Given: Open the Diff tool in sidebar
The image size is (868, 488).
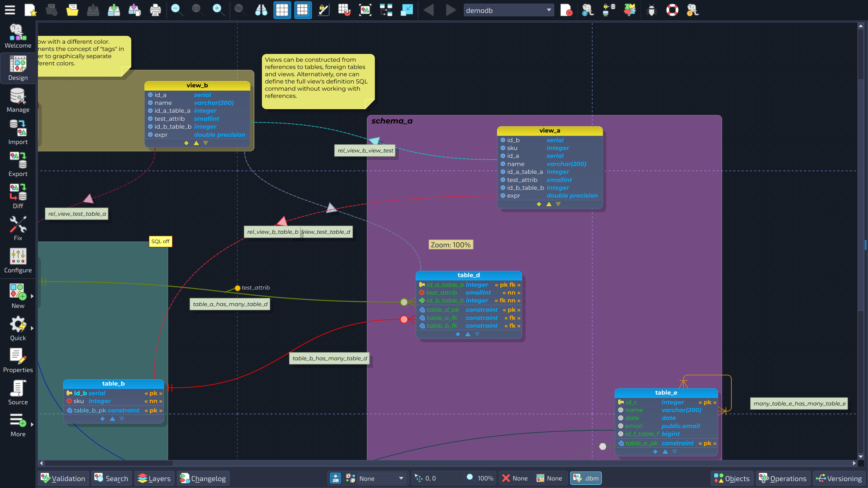Looking at the screenshot, I should pyautogui.click(x=18, y=196).
